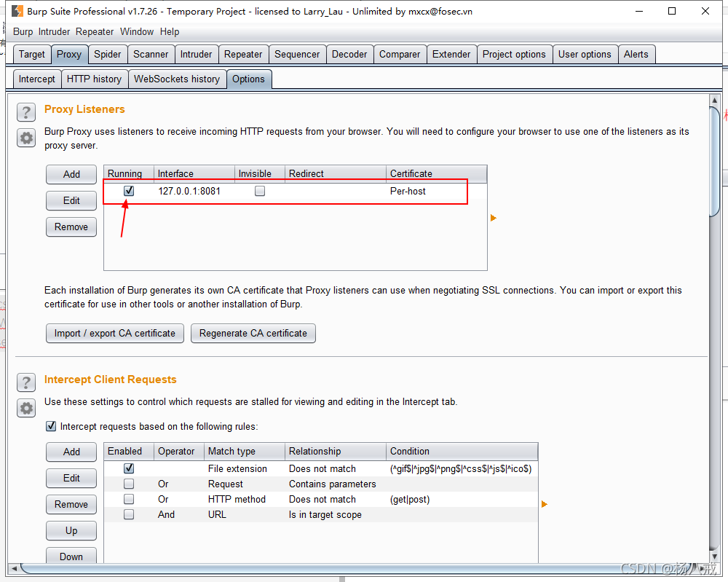Switch to the Decoder tab
Viewport: 728px width, 582px height.
click(x=349, y=55)
